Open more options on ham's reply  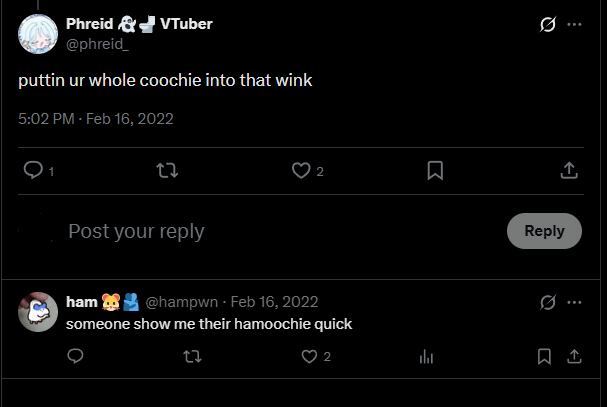(x=574, y=302)
